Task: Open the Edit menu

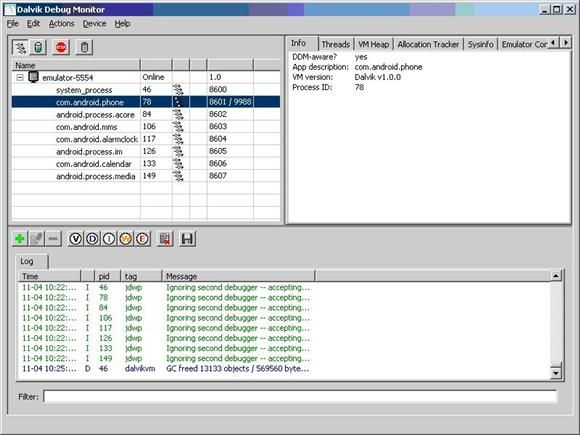Action: pos(33,24)
